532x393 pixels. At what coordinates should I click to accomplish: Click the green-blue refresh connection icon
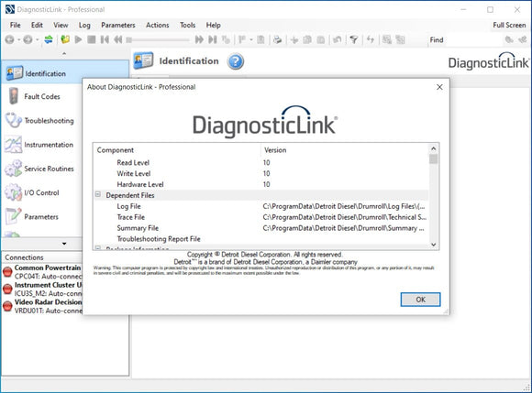click(49, 39)
